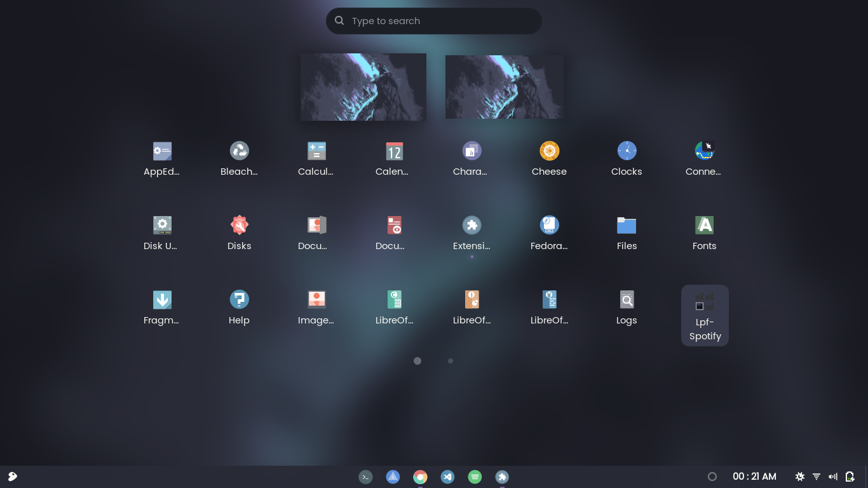Switch to the second app grid page

[x=451, y=361]
